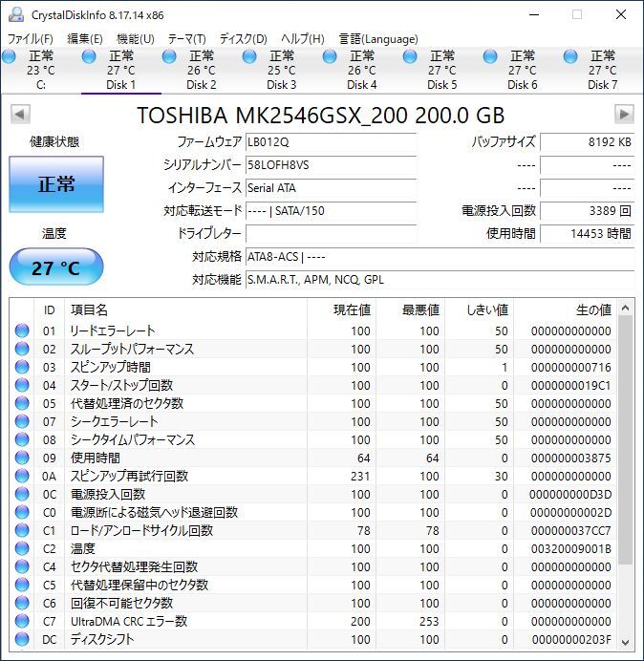This screenshot has width=644, height=661.
Task: Click the 項目名 column header
Action: point(185,309)
